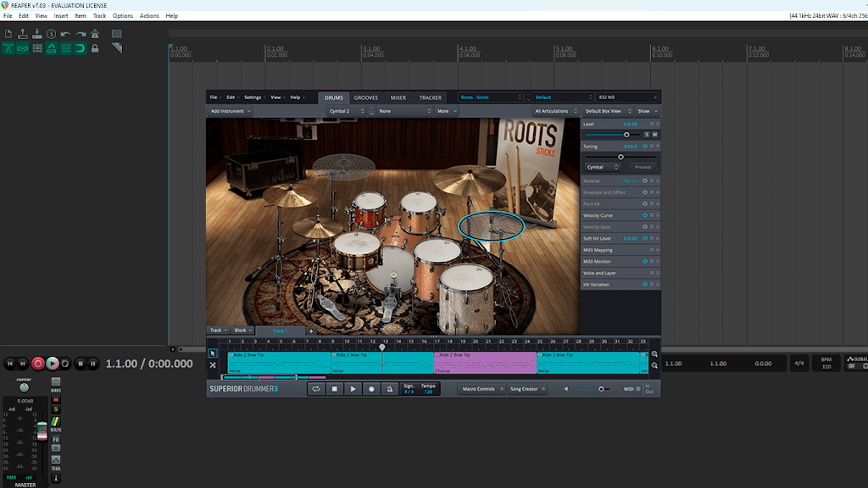Image resolution: width=868 pixels, height=488 pixels.
Task: Click the striped triangle toolbar icon
Action: (x=116, y=48)
